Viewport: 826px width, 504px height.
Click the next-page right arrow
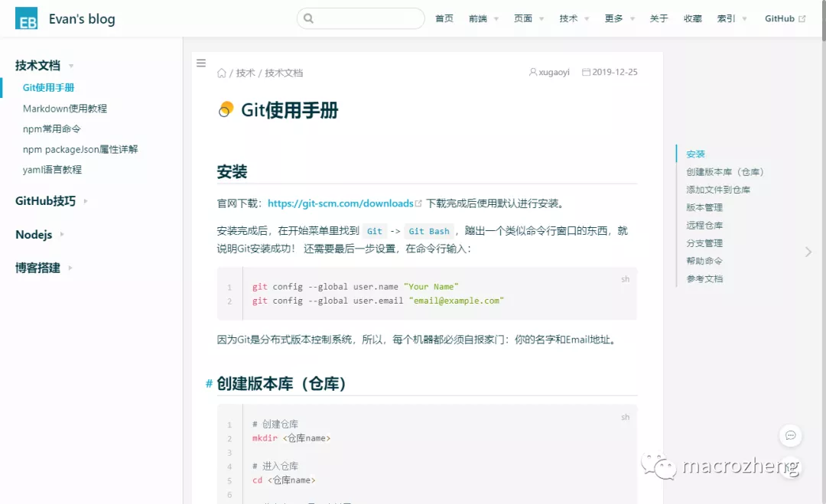pos(808,252)
